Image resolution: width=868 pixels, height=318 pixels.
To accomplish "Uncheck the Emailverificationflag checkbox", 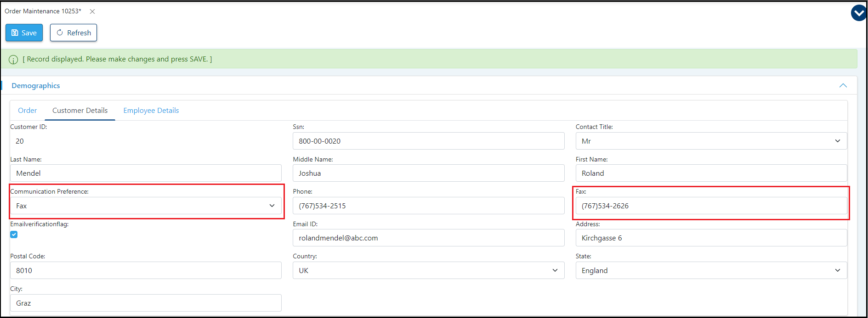I will point(14,234).
